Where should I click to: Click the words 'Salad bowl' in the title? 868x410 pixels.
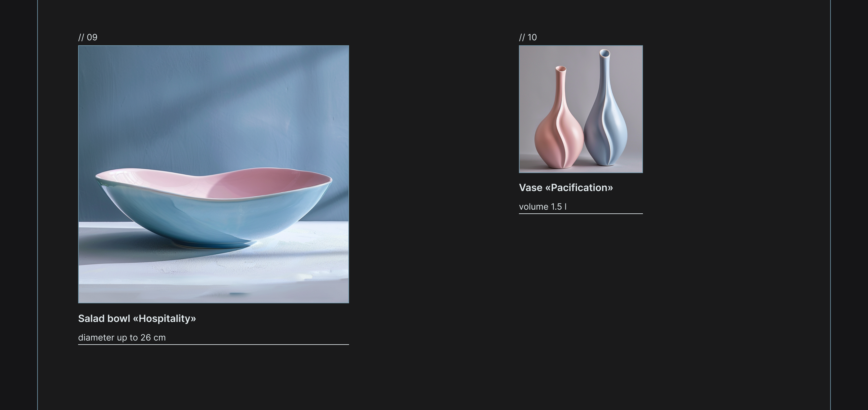coord(104,319)
